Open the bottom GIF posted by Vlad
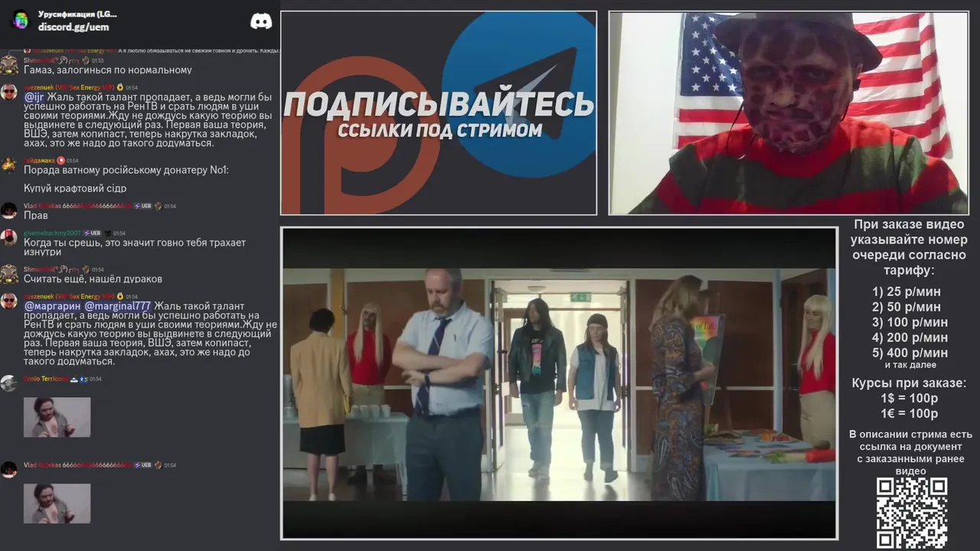Viewport: 980px width, 551px height. [57, 504]
